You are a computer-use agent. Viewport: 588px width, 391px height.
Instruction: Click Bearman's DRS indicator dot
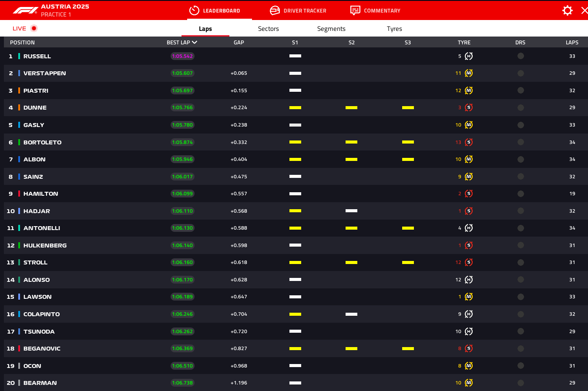tap(521, 383)
